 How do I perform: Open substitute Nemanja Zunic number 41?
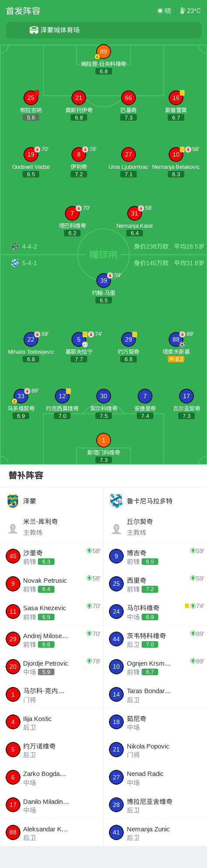(155, 832)
